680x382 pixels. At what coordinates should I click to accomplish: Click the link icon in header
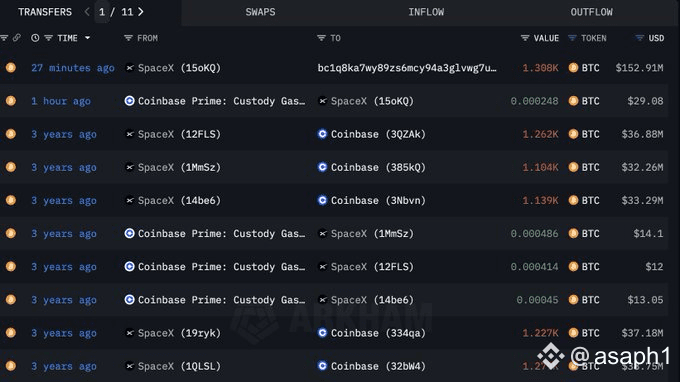pos(17,38)
